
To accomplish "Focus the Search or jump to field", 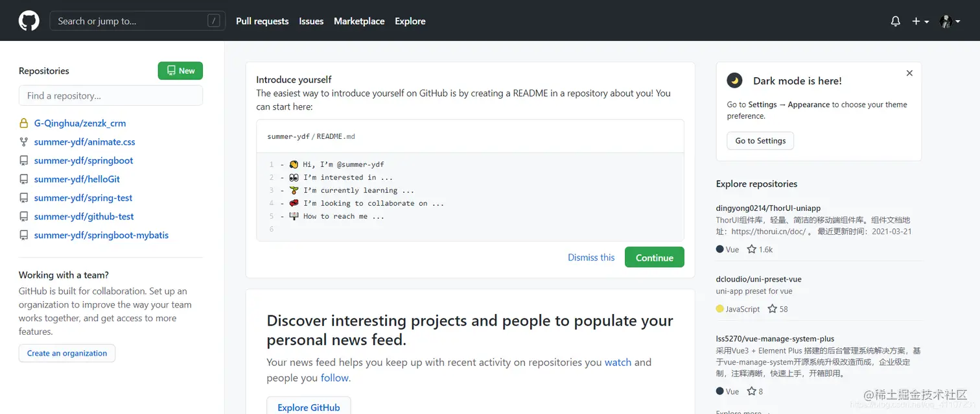I will [x=137, y=21].
